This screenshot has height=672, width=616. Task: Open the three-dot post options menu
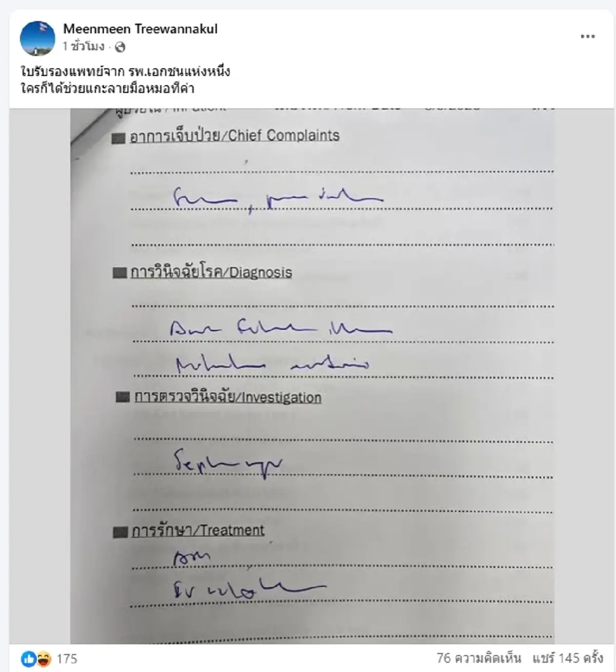pos(588,36)
